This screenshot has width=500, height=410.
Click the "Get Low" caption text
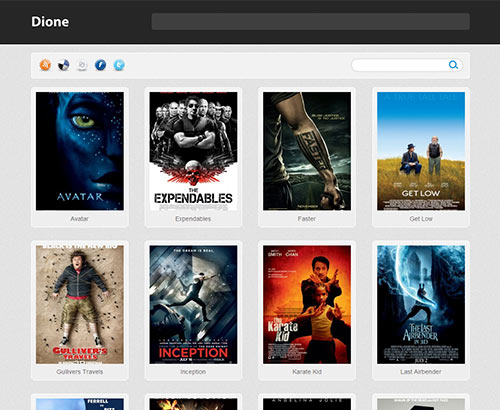point(421,219)
